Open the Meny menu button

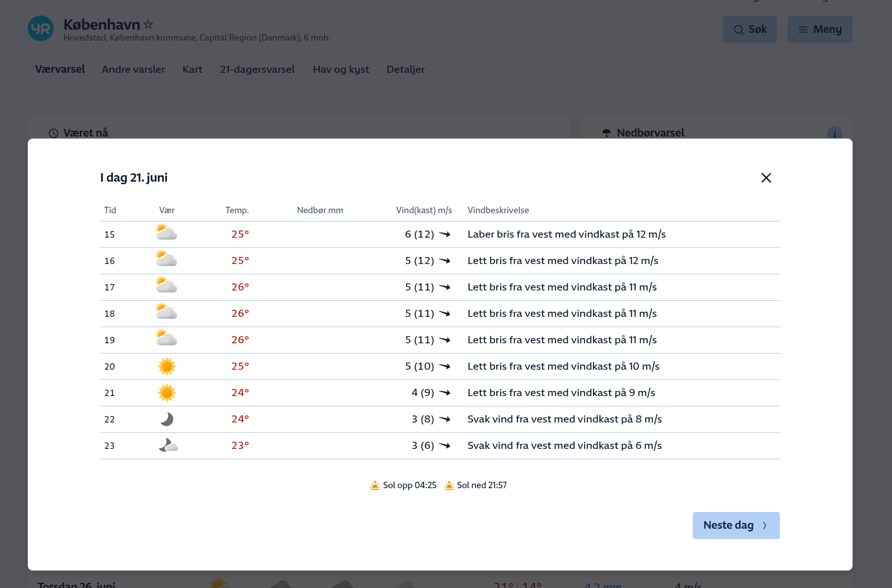(x=820, y=30)
